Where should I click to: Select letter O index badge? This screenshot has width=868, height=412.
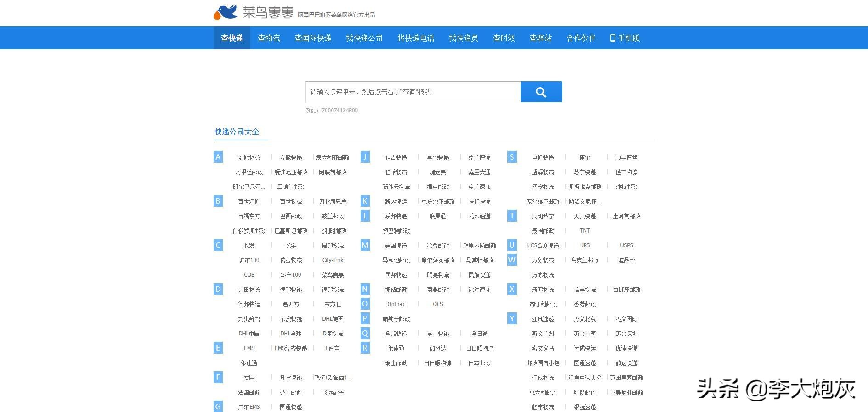tap(365, 304)
